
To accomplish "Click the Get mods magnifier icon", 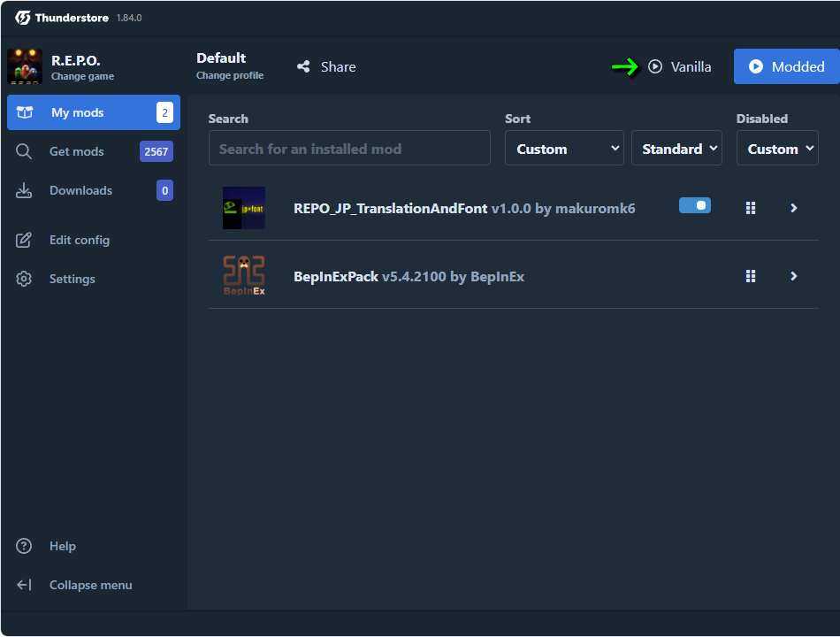I will [x=24, y=152].
